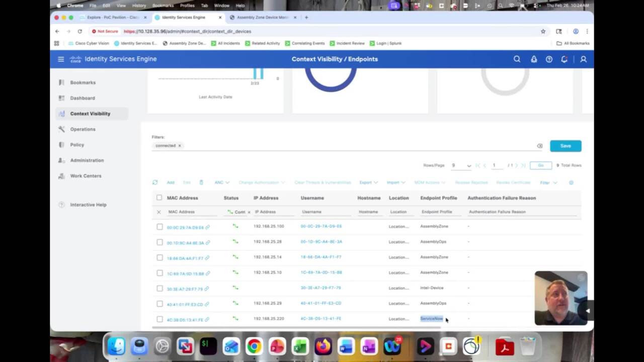Open the help question mark icon

(x=549, y=59)
